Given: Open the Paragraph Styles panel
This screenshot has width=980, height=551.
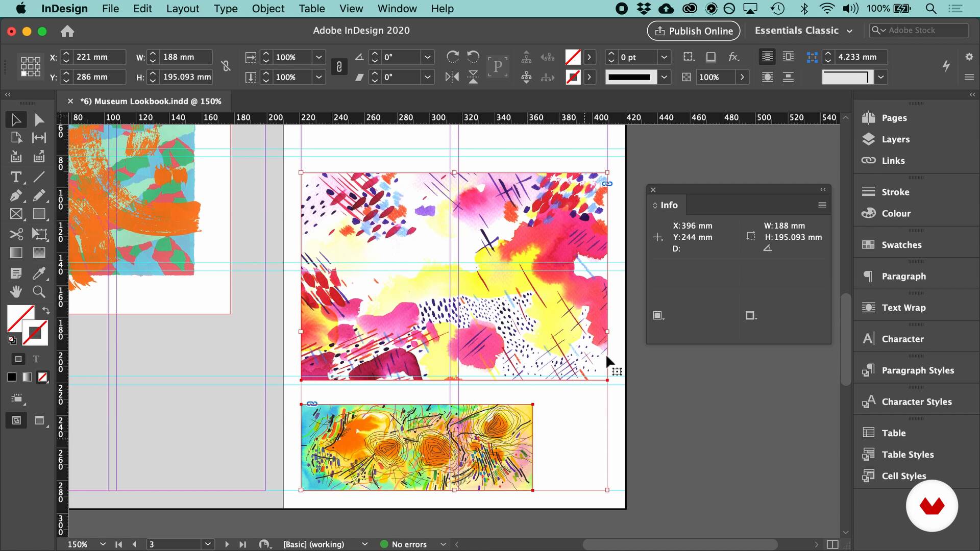Looking at the screenshot, I should coord(917,370).
